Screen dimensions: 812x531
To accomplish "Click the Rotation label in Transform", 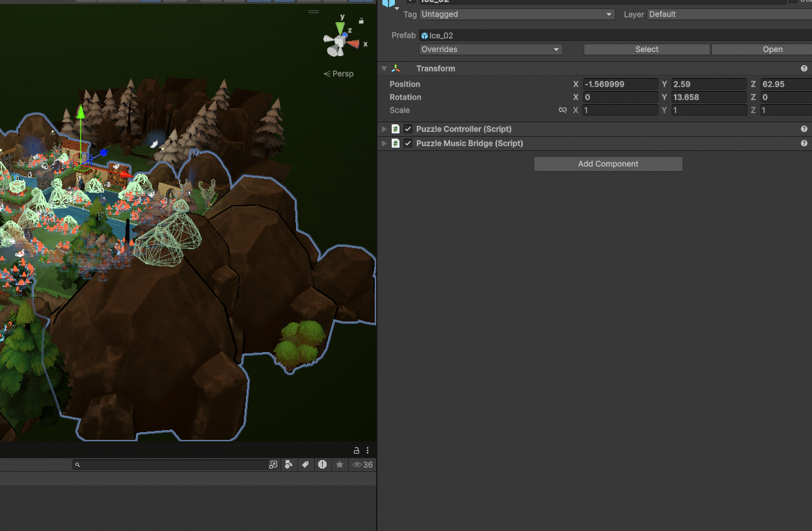I will point(405,97).
